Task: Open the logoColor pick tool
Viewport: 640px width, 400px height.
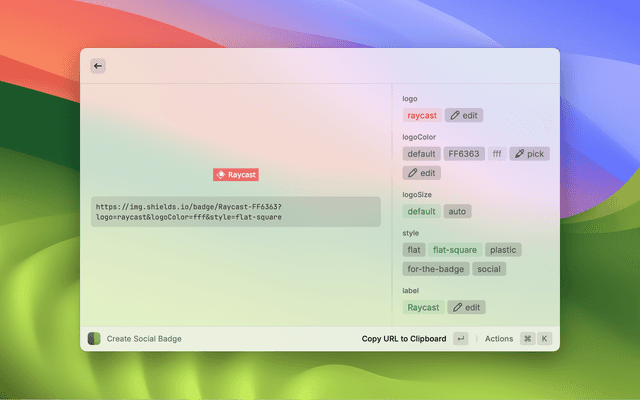Action: pos(529,154)
